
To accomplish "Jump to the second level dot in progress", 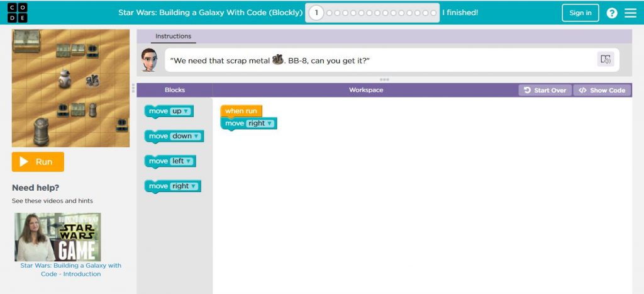I will pos(330,13).
